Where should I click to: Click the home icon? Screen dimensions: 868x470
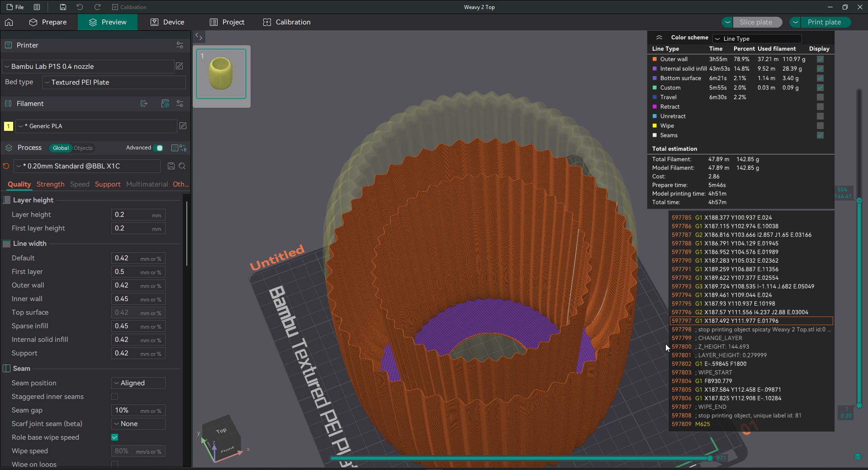tap(9, 22)
